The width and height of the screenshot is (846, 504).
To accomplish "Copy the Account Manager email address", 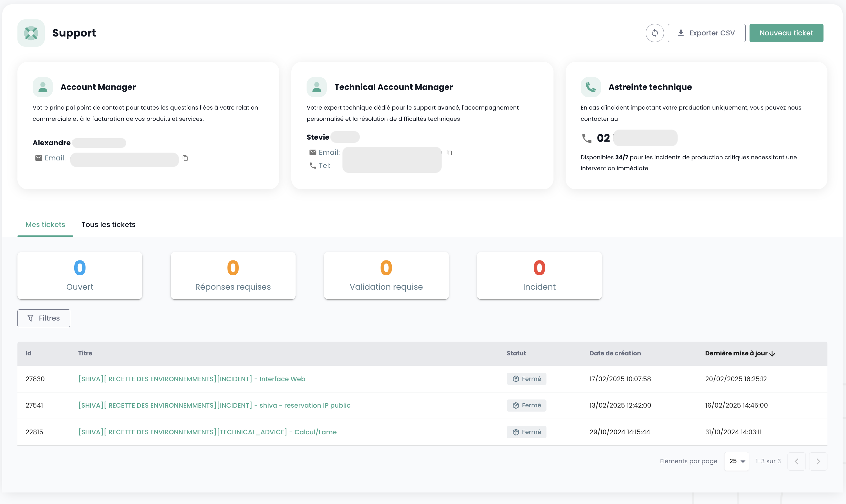I will pyautogui.click(x=185, y=158).
